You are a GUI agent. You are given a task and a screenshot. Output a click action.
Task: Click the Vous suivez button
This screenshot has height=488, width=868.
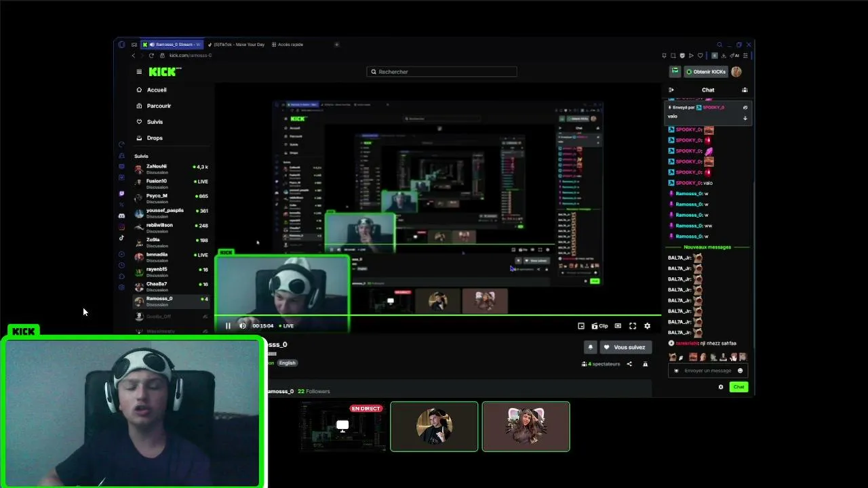pos(625,347)
